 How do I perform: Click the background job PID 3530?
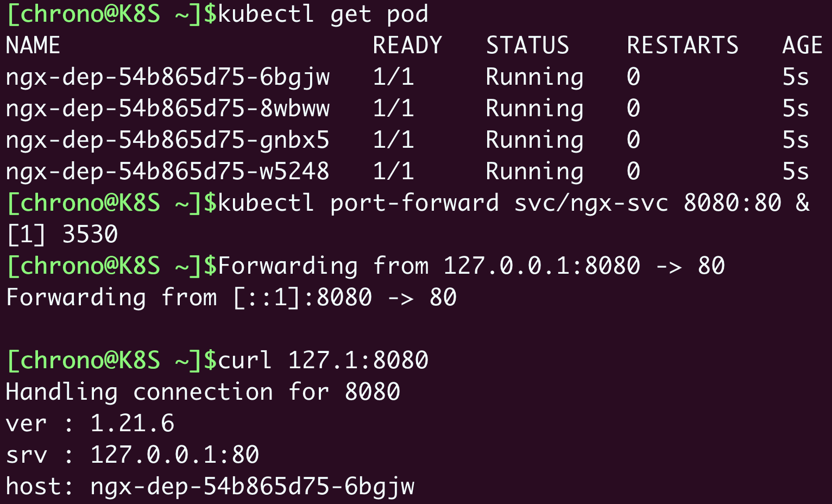pos(90,235)
